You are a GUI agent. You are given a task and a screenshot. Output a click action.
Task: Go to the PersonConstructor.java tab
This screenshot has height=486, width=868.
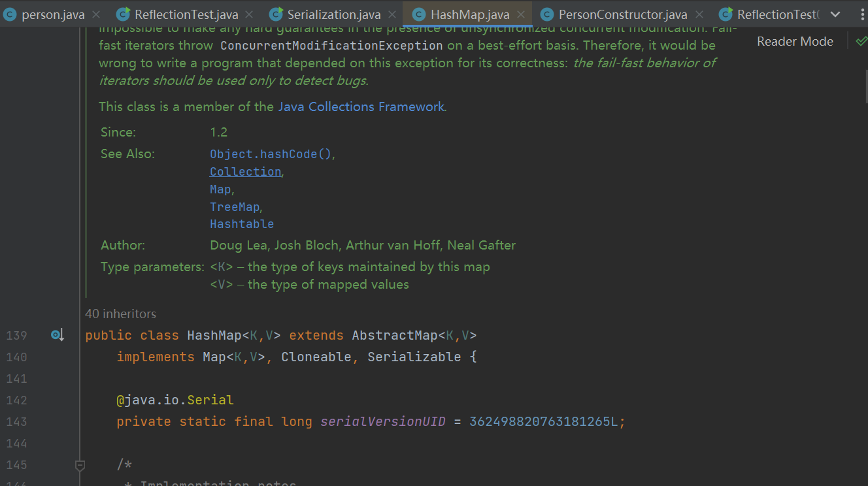[623, 14]
